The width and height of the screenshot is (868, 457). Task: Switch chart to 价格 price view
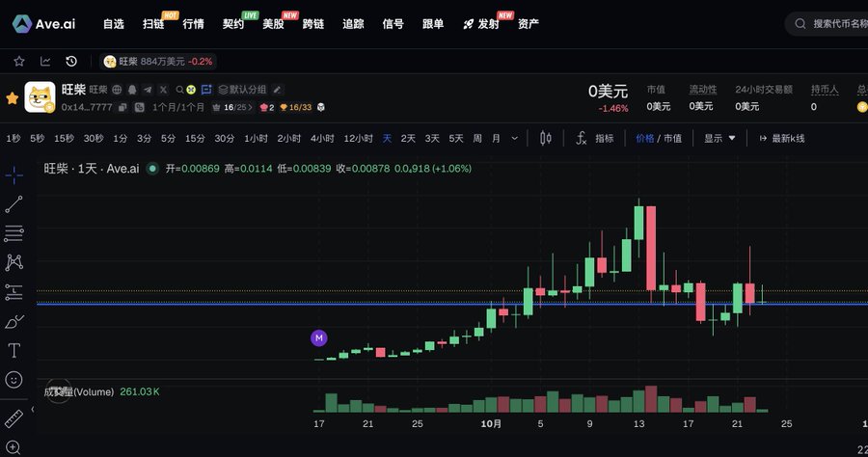[x=645, y=138]
